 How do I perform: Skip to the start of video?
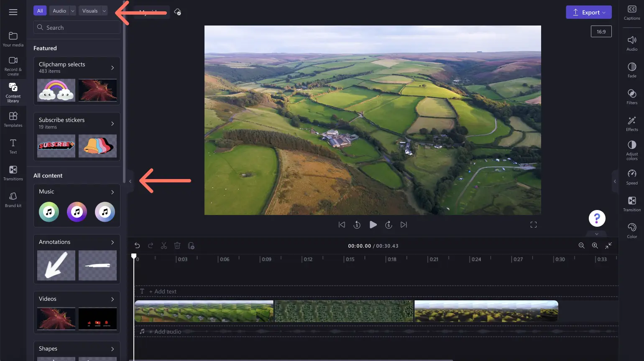click(342, 225)
